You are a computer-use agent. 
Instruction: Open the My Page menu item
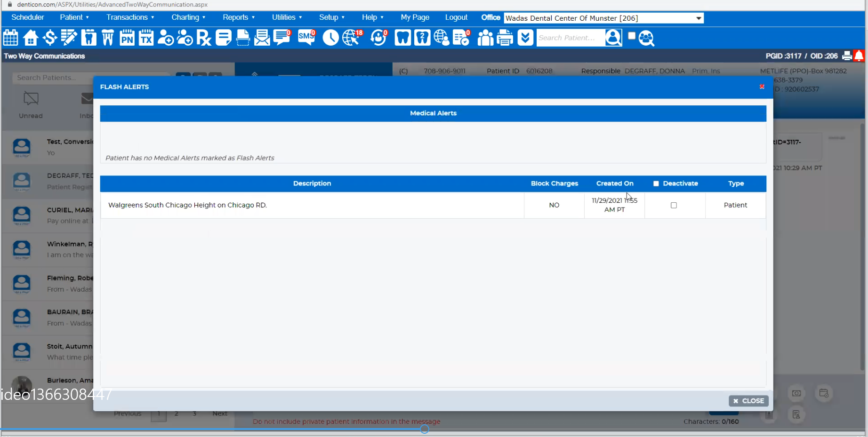click(x=415, y=17)
